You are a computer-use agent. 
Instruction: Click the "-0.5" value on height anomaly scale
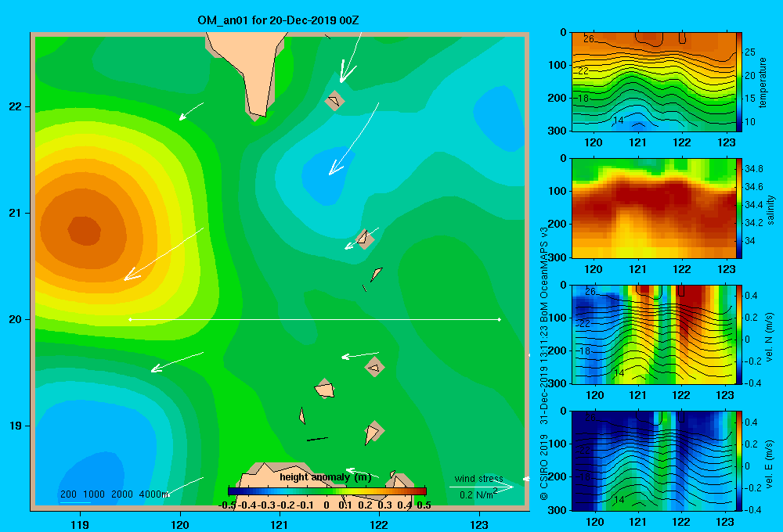click(x=227, y=505)
